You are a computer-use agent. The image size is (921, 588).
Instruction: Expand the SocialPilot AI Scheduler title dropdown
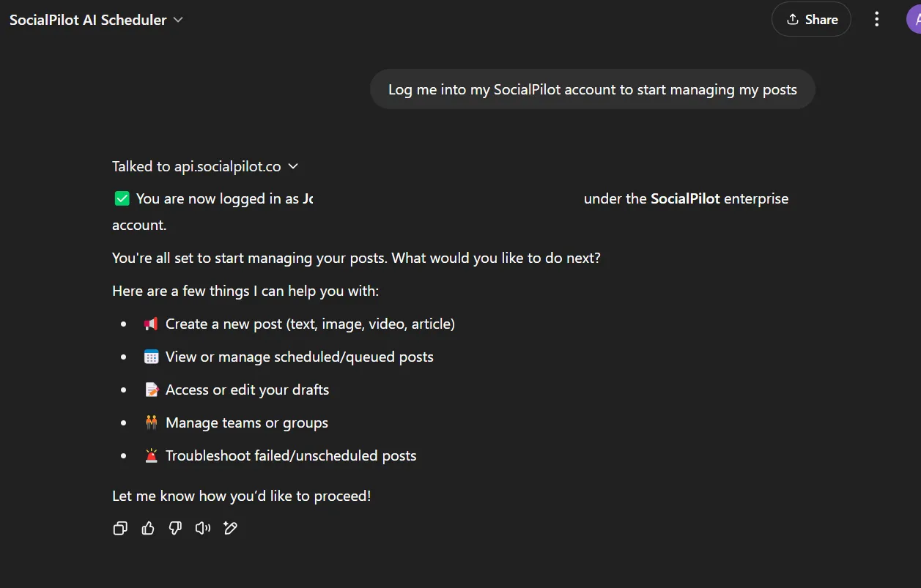[177, 21]
